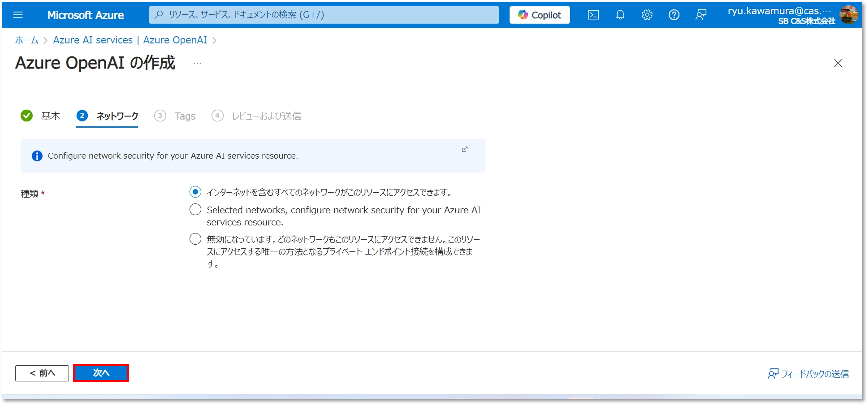Open external link icon in info banner
868x405 pixels.
(464, 149)
